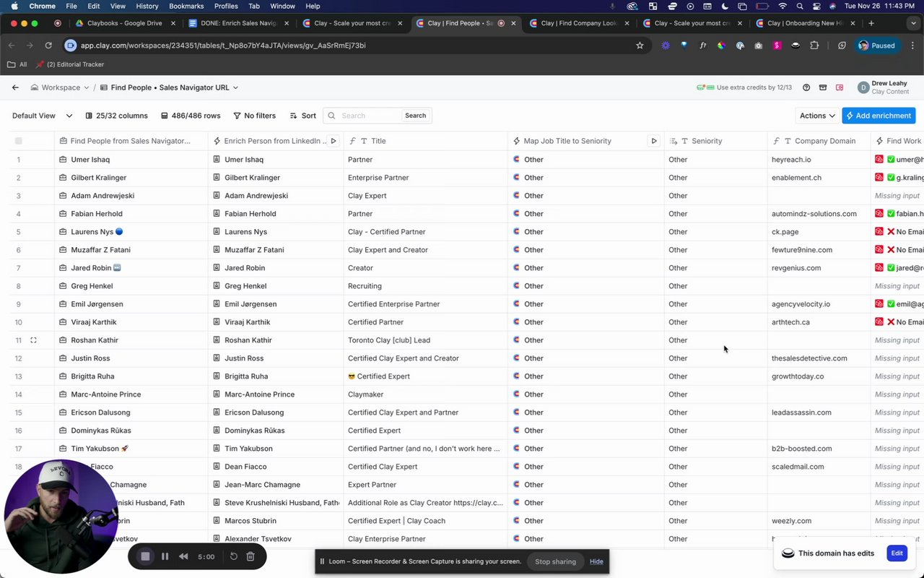Run the Map Job Title to Seniority column
The height and width of the screenshot is (578, 924).
click(654, 141)
